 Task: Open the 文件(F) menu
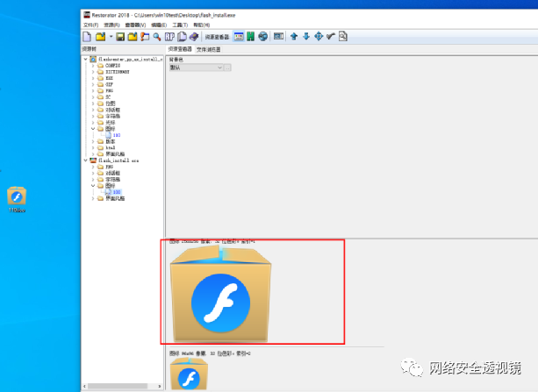[90, 25]
